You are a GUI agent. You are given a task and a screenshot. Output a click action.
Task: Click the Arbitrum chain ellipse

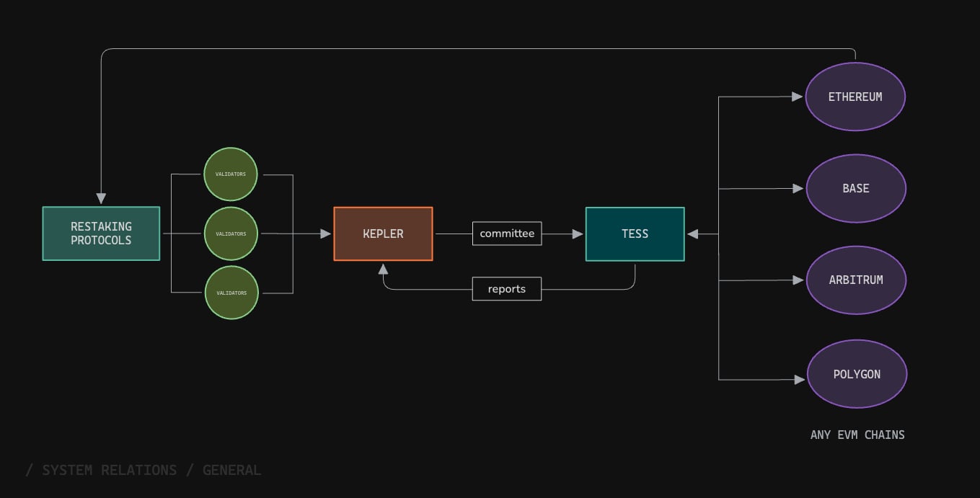(856, 280)
